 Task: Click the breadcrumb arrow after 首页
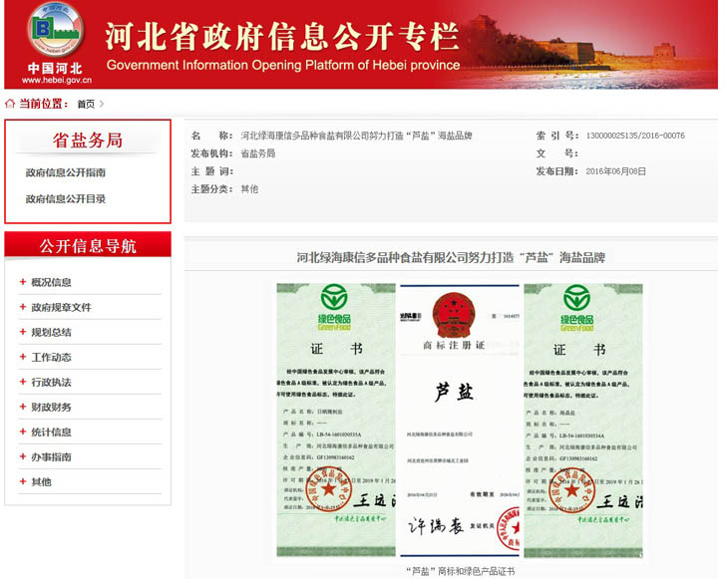[102, 104]
